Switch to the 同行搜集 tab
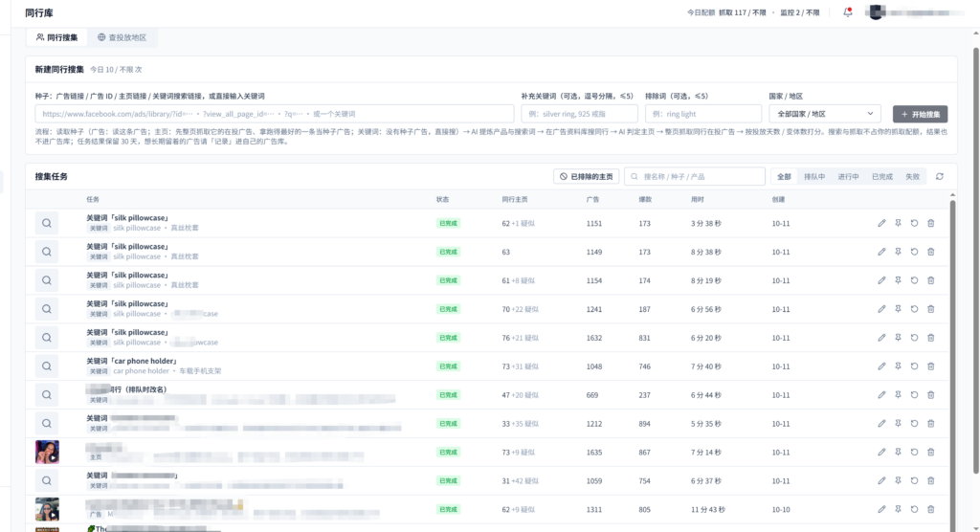This screenshot has height=532, width=980. [x=56, y=37]
